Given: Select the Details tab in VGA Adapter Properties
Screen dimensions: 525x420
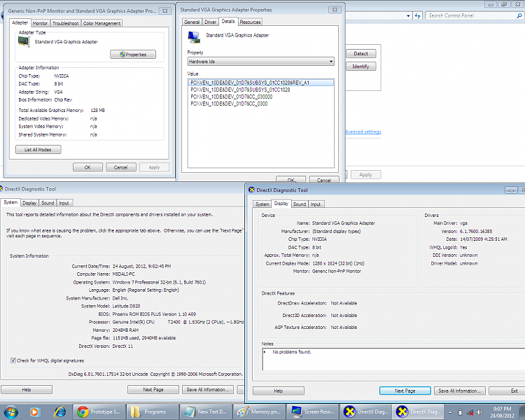Looking at the screenshot, I should click(228, 21).
